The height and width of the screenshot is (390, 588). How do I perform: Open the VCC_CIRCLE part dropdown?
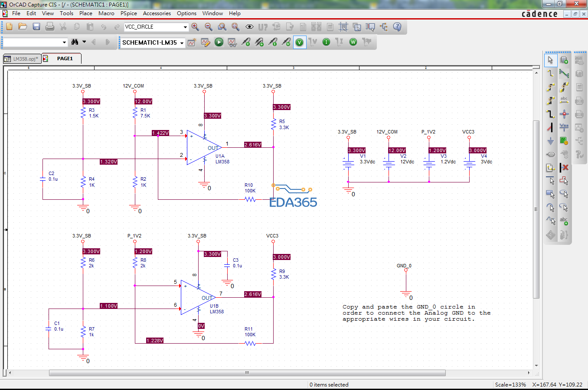[x=185, y=27]
